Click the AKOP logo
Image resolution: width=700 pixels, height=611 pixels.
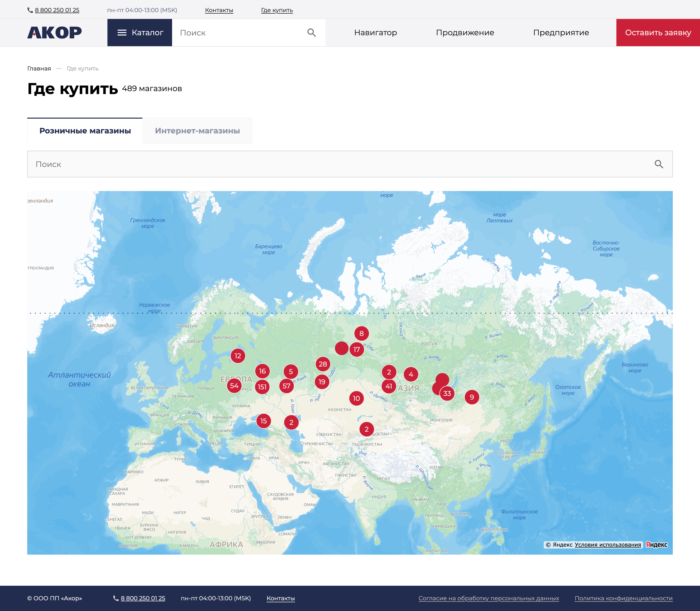(54, 33)
